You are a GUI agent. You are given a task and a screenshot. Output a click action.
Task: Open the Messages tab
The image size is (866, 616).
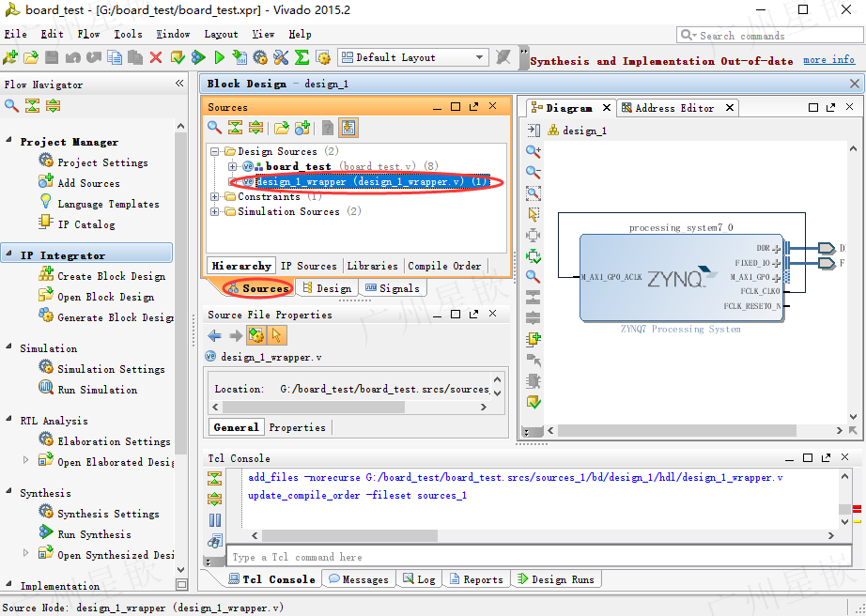(359, 579)
